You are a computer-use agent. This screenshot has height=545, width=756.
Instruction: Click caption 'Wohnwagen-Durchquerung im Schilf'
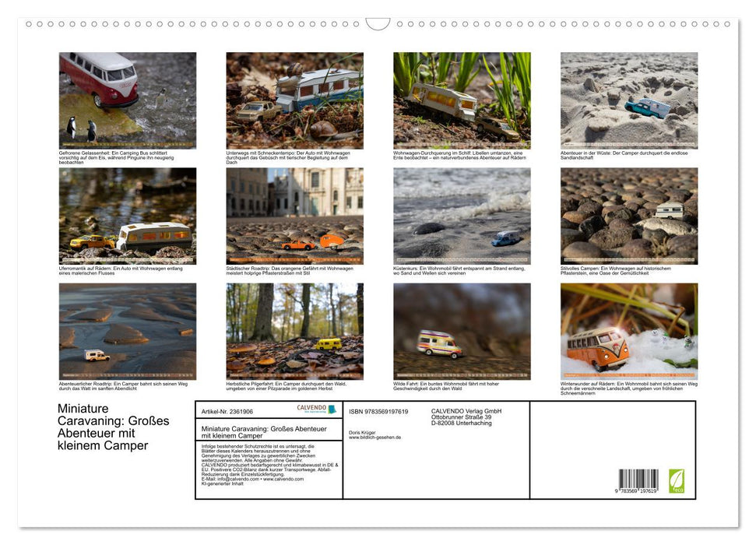coord(459,155)
